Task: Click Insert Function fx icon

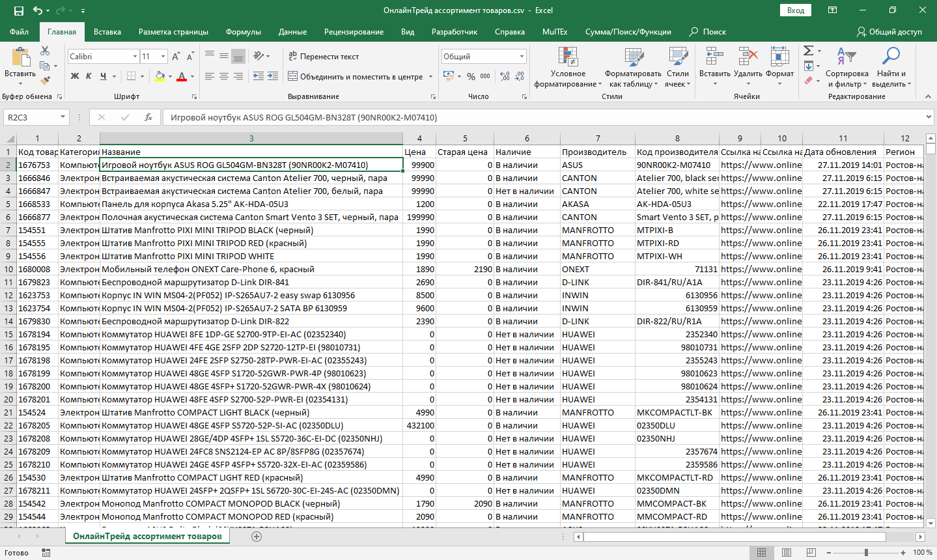Action: 148,117
